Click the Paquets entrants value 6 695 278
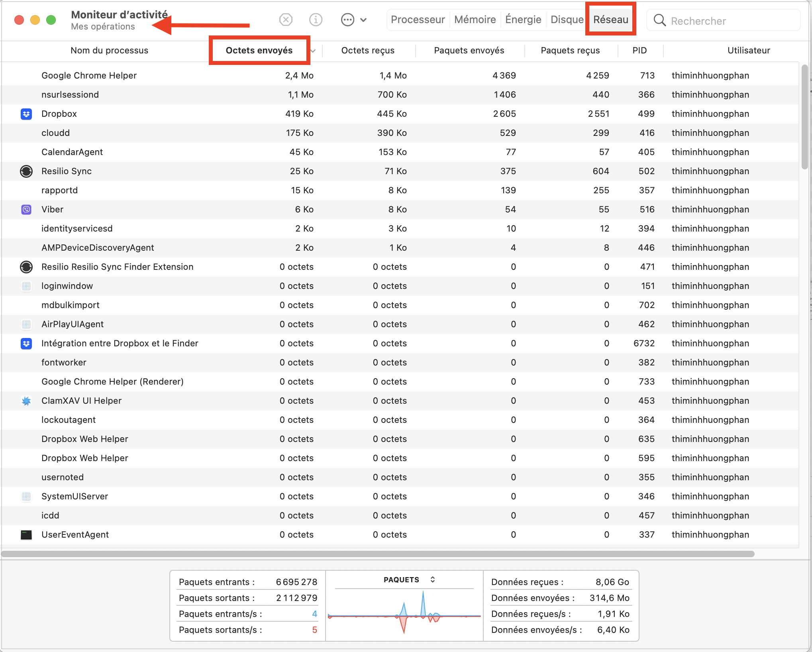 click(296, 582)
